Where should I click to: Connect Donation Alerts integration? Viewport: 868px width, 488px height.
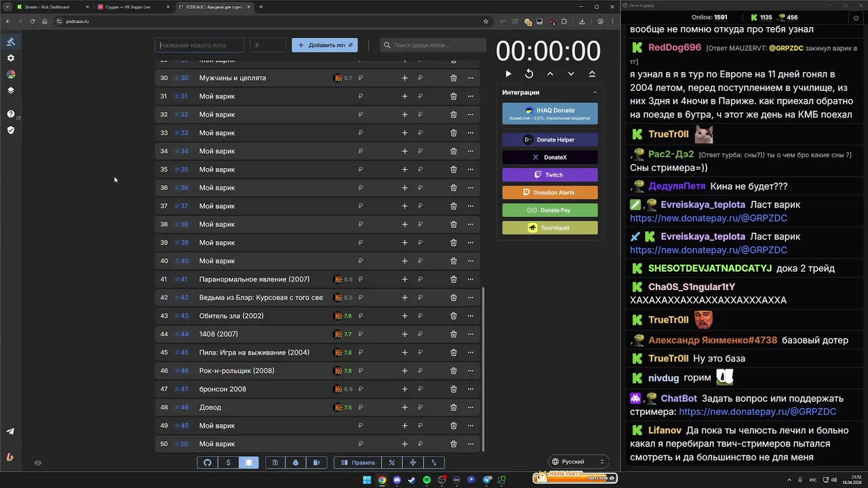click(550, 192)
